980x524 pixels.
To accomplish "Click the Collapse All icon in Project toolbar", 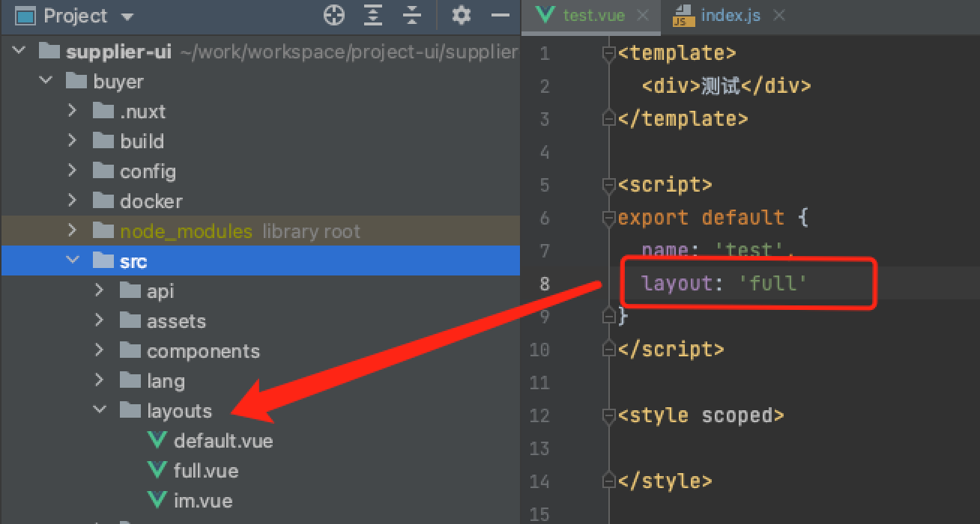I will (412, 15).
